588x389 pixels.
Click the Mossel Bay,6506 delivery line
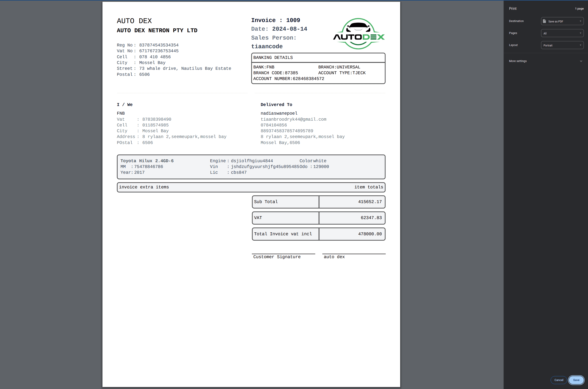click(x=280, y=143)
